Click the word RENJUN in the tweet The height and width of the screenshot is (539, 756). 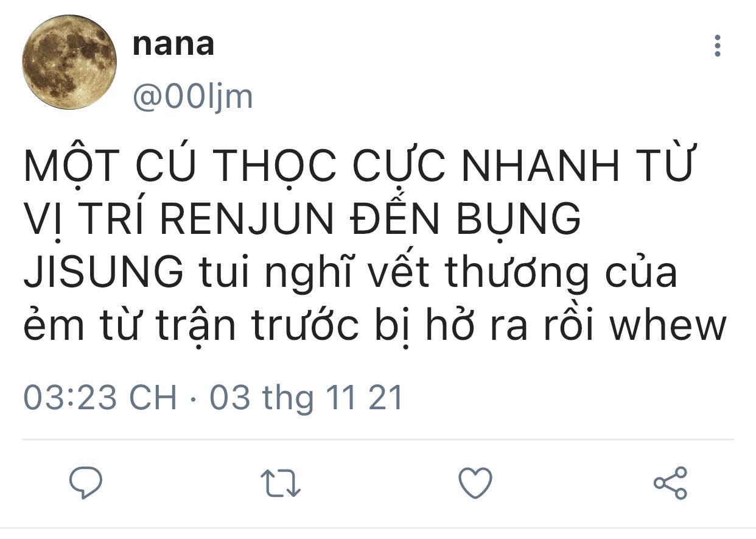pos(248,219)
